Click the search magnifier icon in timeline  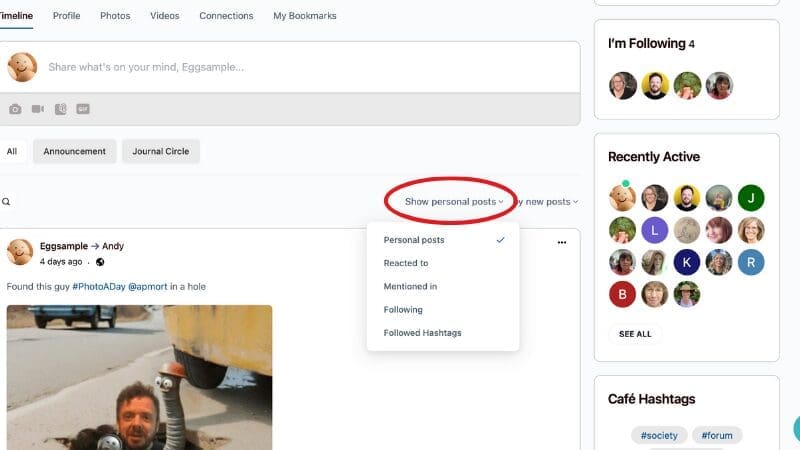tap(6, 202)
